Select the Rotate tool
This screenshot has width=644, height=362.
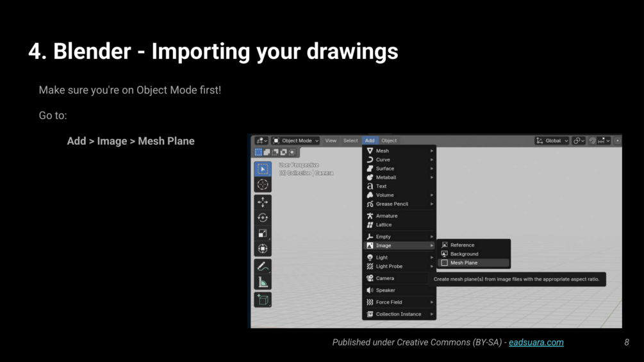pyautogui.click(x=263, y=218)
